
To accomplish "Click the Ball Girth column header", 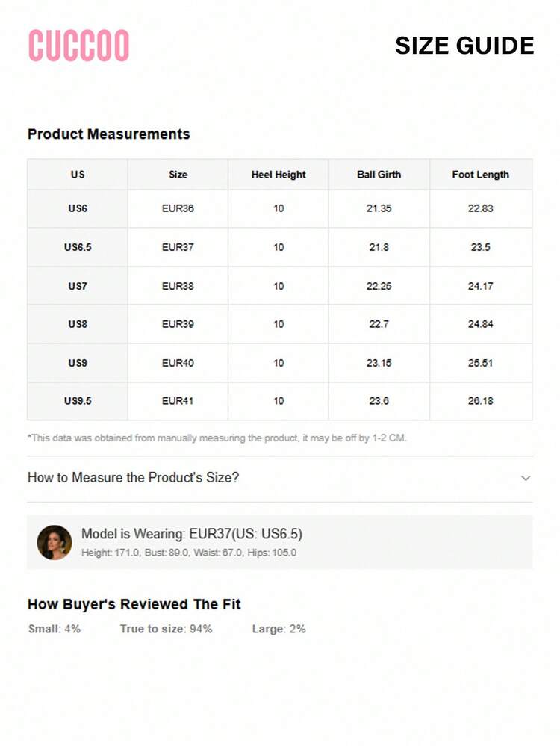I will coord(379,175).
